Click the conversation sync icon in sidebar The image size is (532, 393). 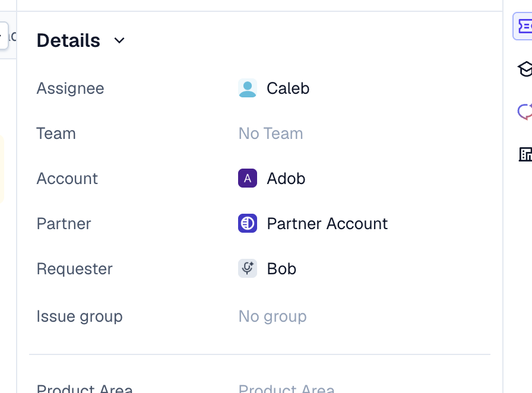525,112
